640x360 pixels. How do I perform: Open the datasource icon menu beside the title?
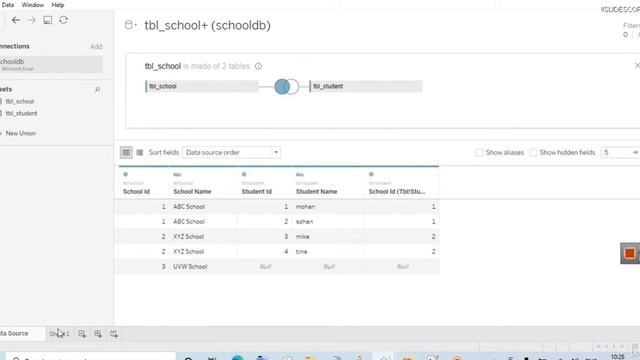coord(130,25)
